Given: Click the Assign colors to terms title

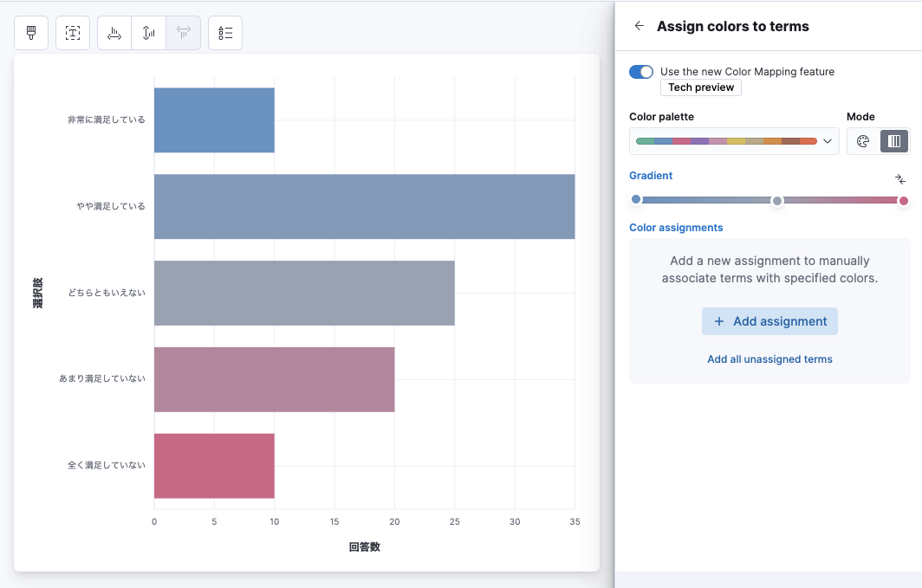Looking at the screenshot, I should click(733, 27).
